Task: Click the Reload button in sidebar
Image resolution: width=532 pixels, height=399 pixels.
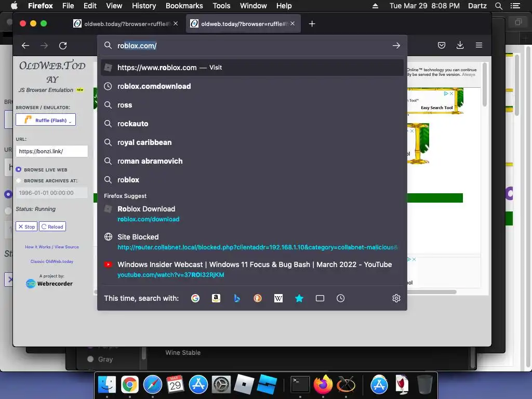Action: [x=52, y=227]
